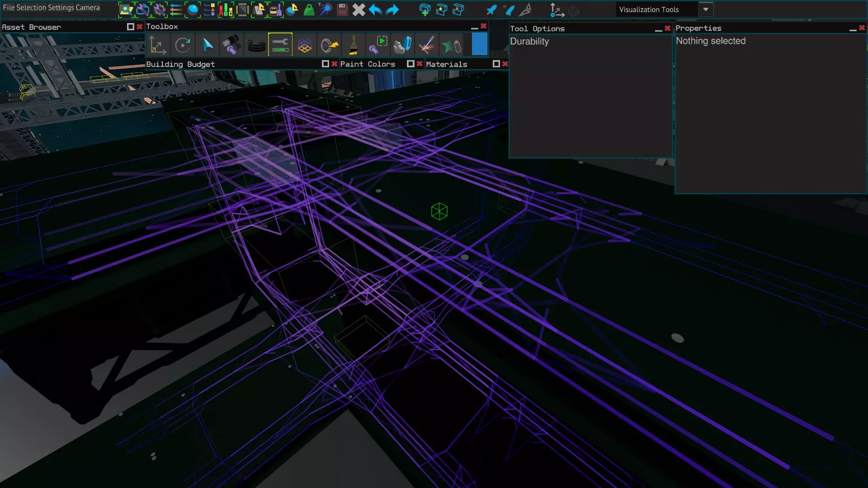Choose the rotate tool in Toolbox
Screen dimensions: 868x488
(x=183, y=45)
